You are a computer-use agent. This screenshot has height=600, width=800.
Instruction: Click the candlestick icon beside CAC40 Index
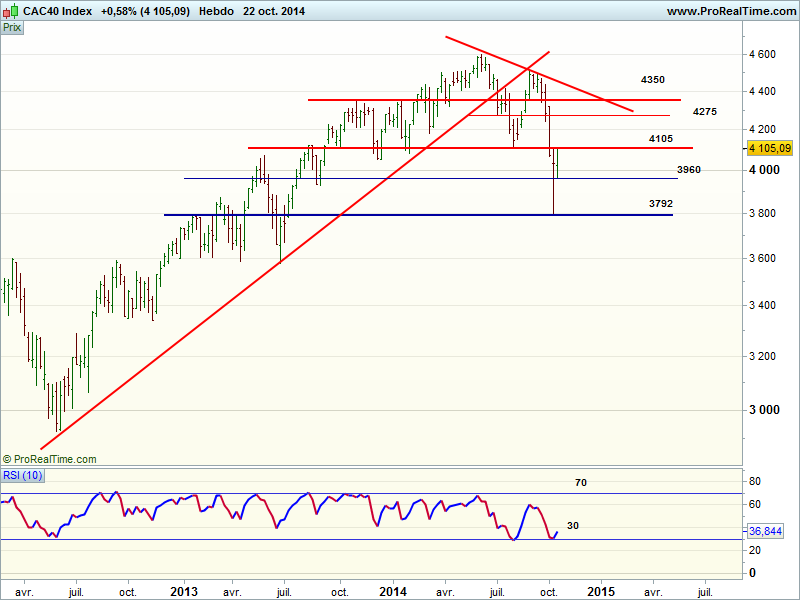pyautogui.click(x=10, y=11)
